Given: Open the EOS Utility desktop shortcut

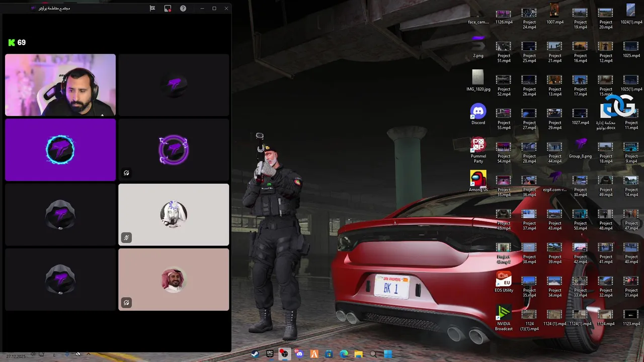Looking at the screenshot, I should [x=504, y=282].
